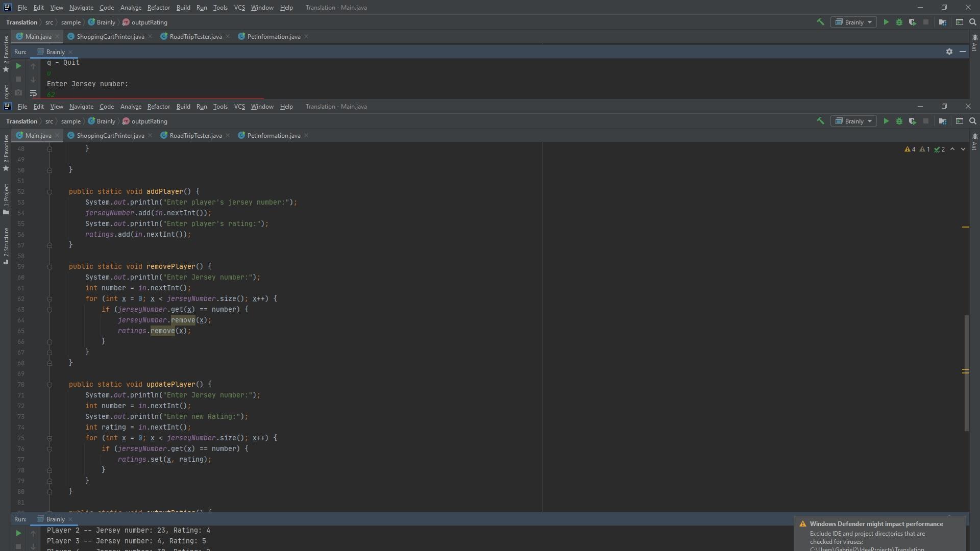Click Windows Defender performance notification title
The width and height of the screenshot is (980, 551).
click(876, 524)
